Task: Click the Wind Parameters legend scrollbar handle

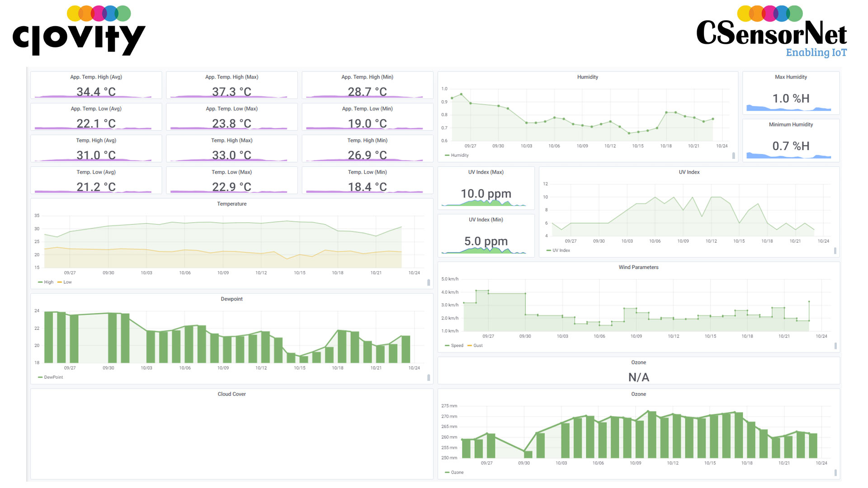Action: click(x=835, y=346)
